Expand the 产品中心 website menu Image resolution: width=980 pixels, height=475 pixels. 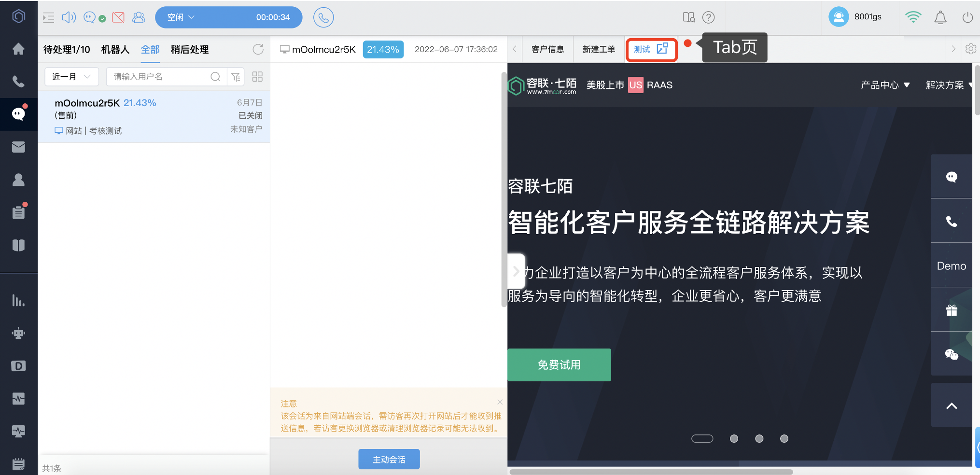(885, 85)
